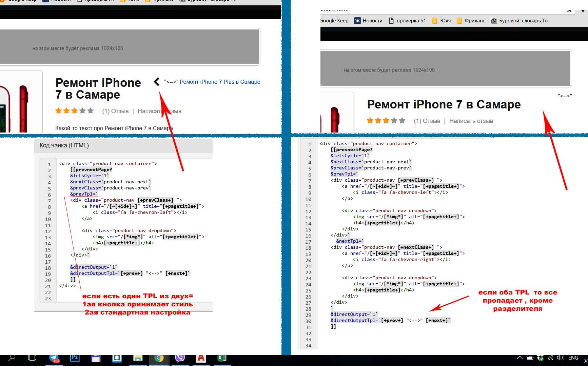Open Task View on the taskbar

[32, 358]
